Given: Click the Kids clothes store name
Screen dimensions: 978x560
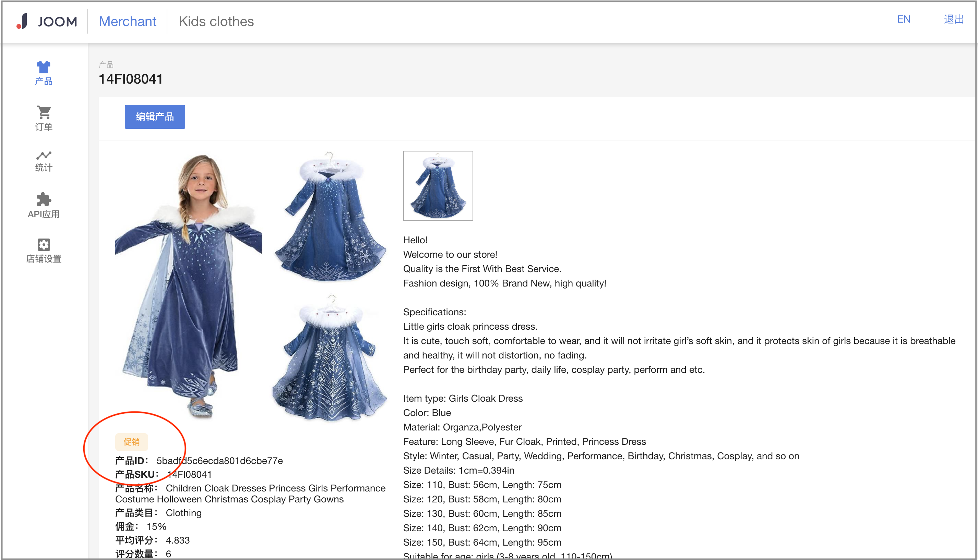Looking at the screenshot, I should pyautogui.click(x=216, y=22).
